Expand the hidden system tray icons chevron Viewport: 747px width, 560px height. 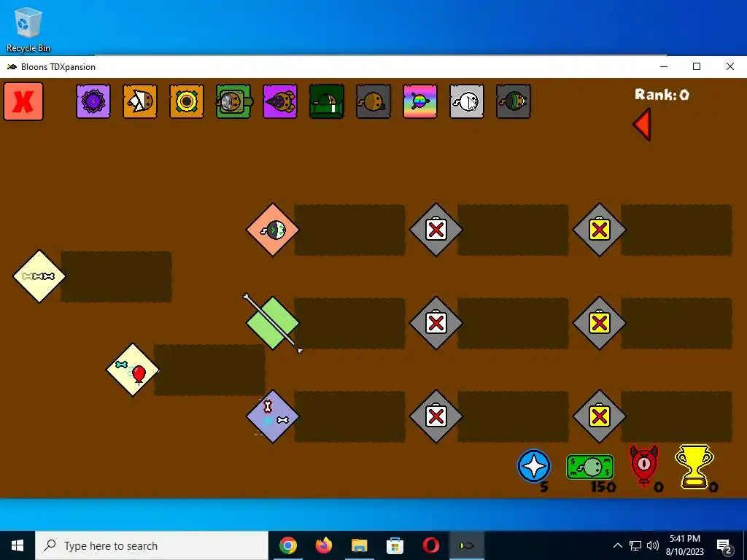pos(617,545)
